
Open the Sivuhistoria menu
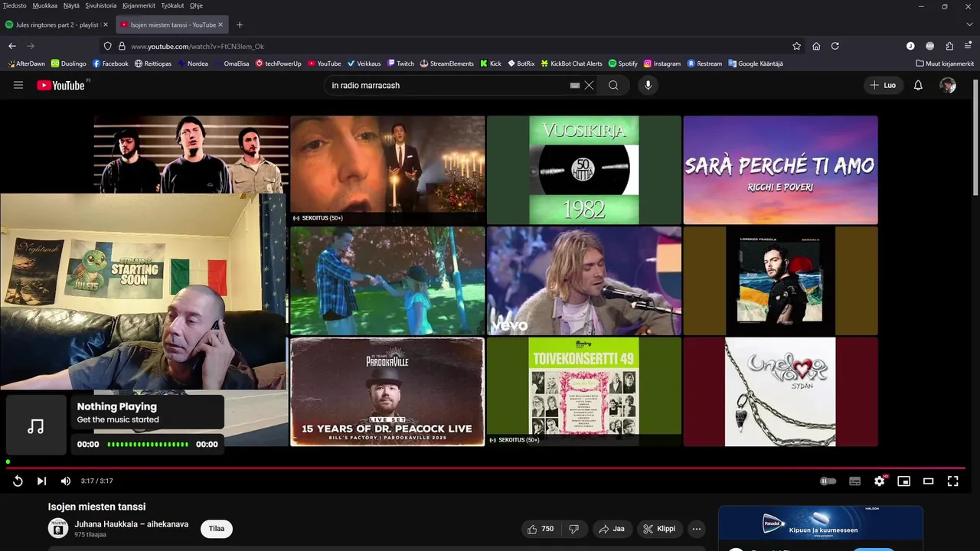[101, 5]
